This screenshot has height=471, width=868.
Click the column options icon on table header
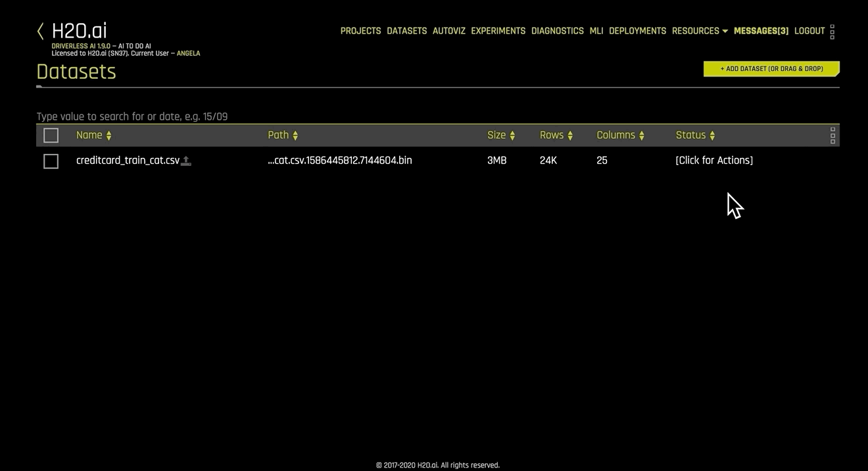click(832, 135)
